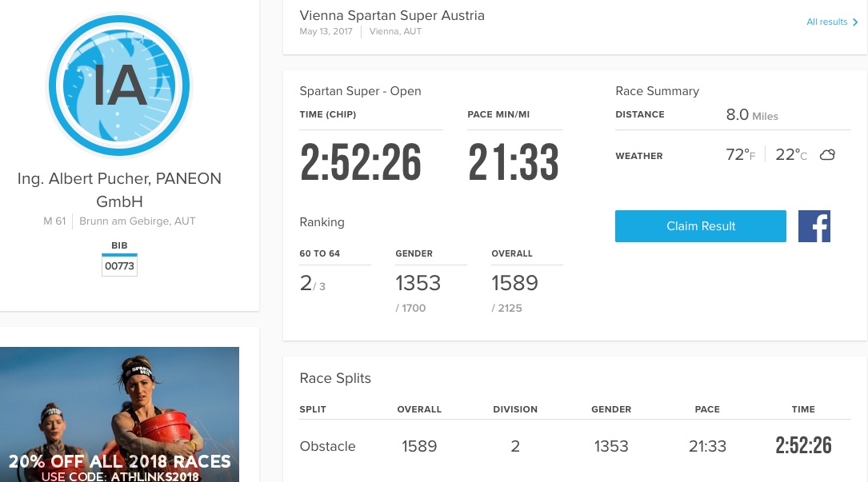This screenshot has height=482, width=868.
Task: Click the gender ranking 1353
Action: (x=418, y=283)
